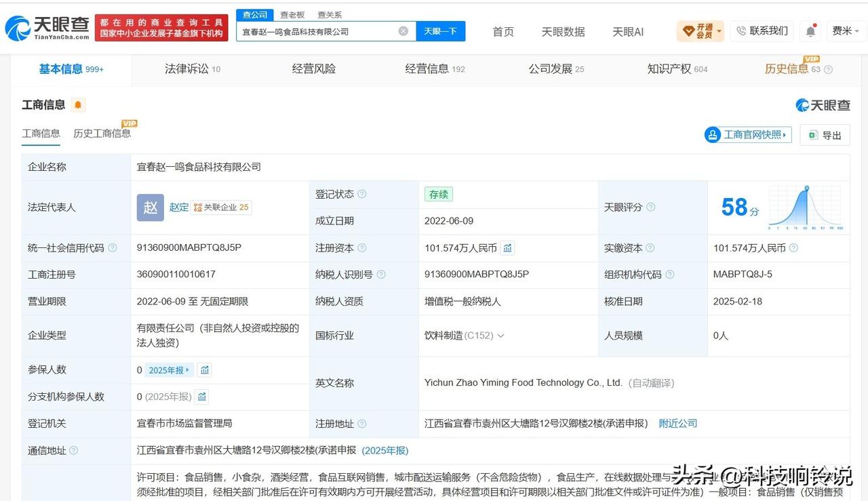Click the 天眼一下 search button
This screenshot has width=868, height=501.
click(441, 31)
